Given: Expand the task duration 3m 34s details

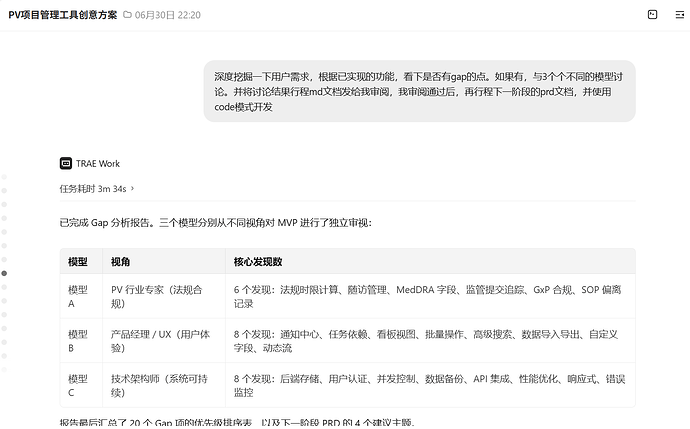Looking at the screenshot, I should (x=97, y=189).
